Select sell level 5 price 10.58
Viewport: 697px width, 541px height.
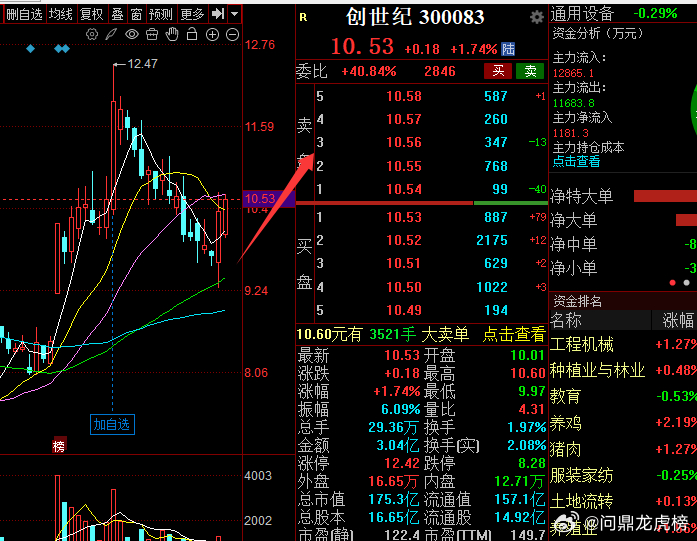(x=404, y=96)
